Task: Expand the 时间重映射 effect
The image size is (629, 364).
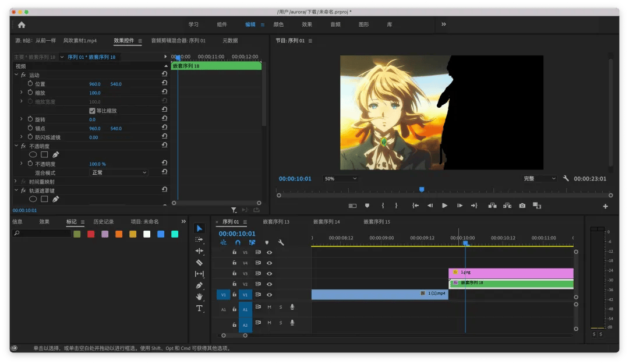Action: coord(16,181)
